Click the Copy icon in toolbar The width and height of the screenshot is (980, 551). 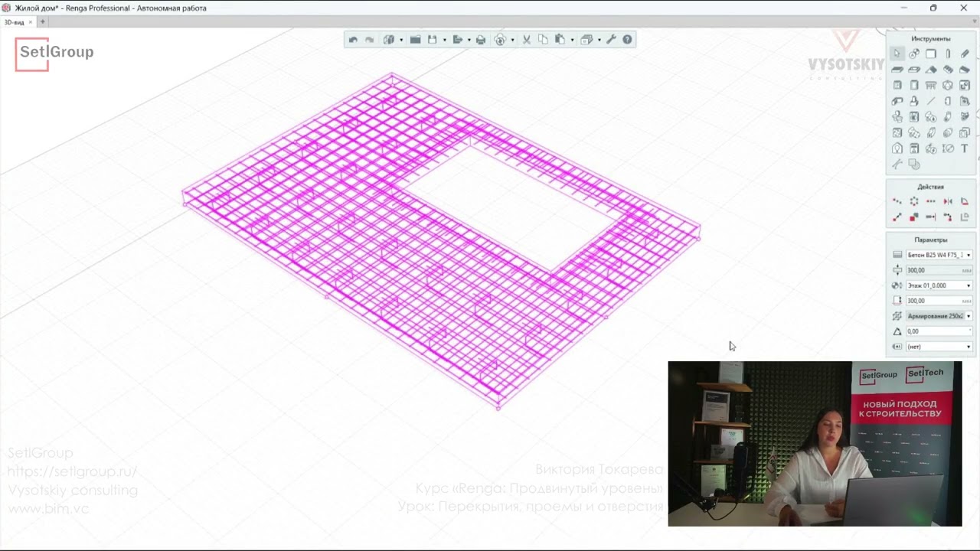[x=543, y=40]
